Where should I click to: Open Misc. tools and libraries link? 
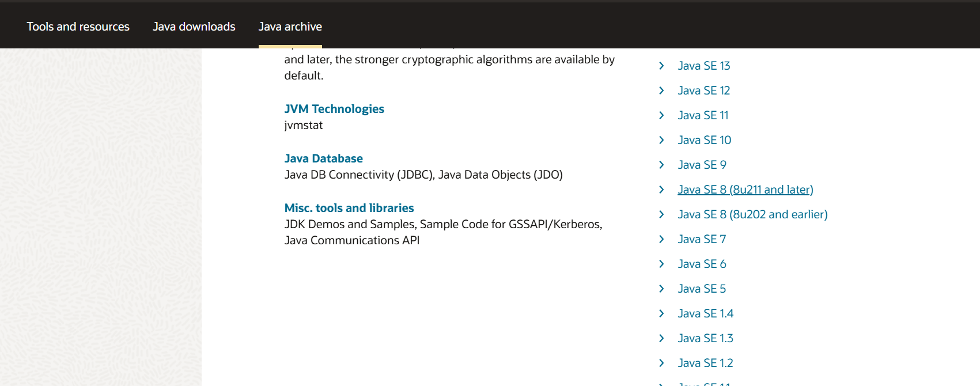(349, 208)
